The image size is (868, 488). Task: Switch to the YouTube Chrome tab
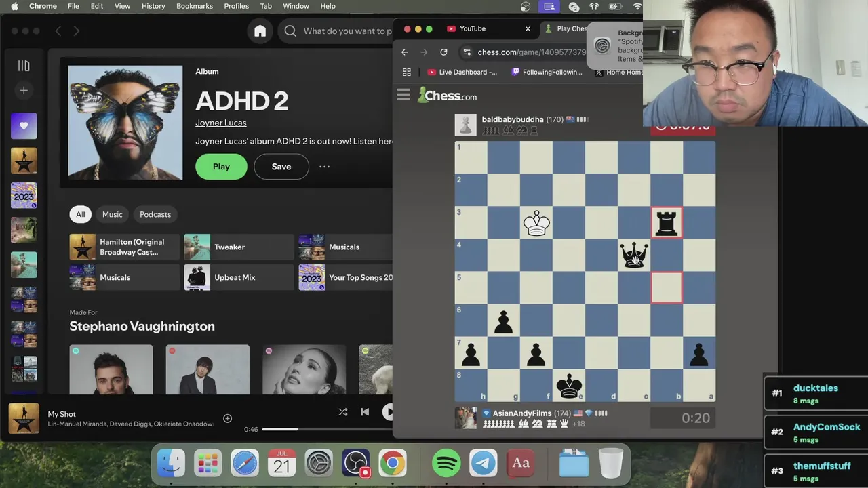(473, 28)
